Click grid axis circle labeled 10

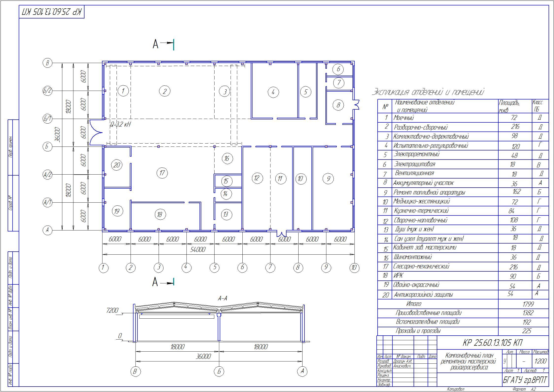(354, 267)
